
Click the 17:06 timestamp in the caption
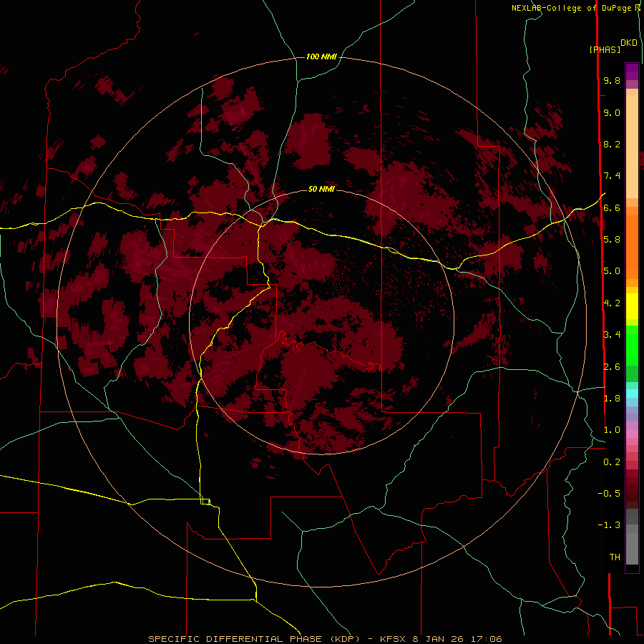[488, 639]
